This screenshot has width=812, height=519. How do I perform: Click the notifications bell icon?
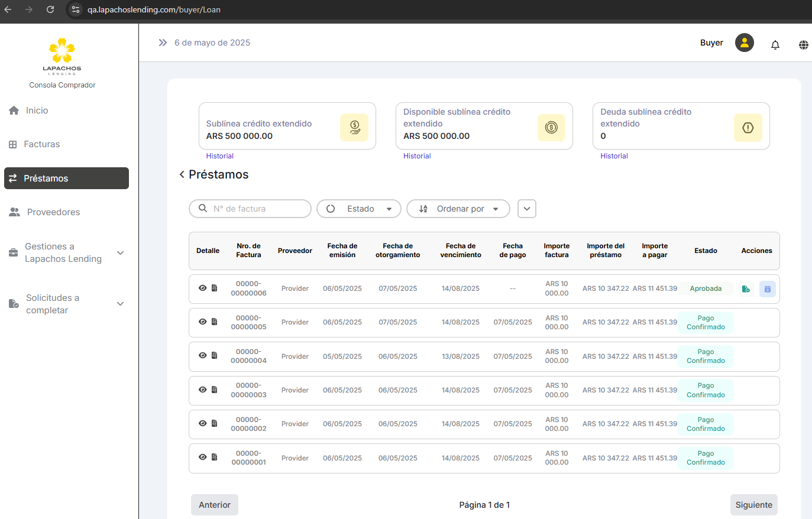775,45
